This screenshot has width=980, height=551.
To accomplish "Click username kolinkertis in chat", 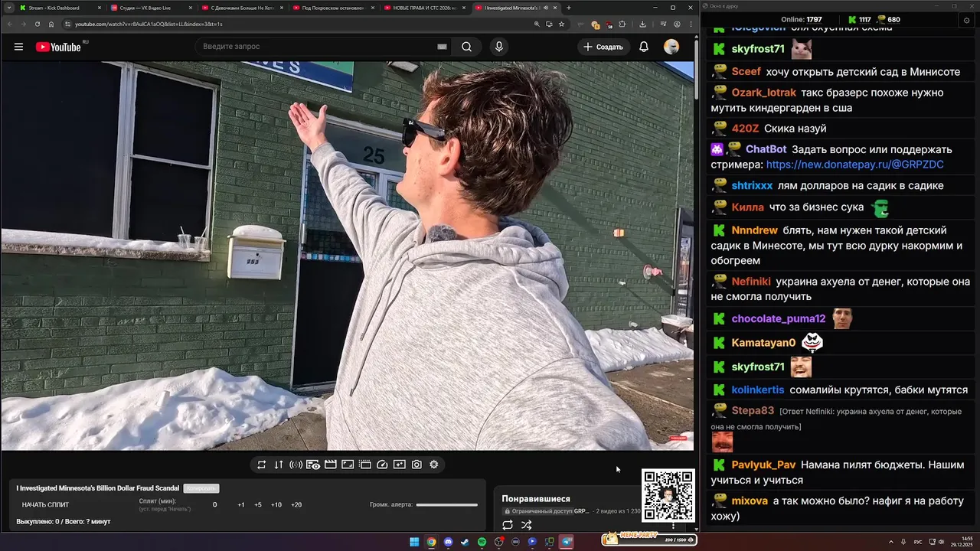I will click(x=758, y=390).
